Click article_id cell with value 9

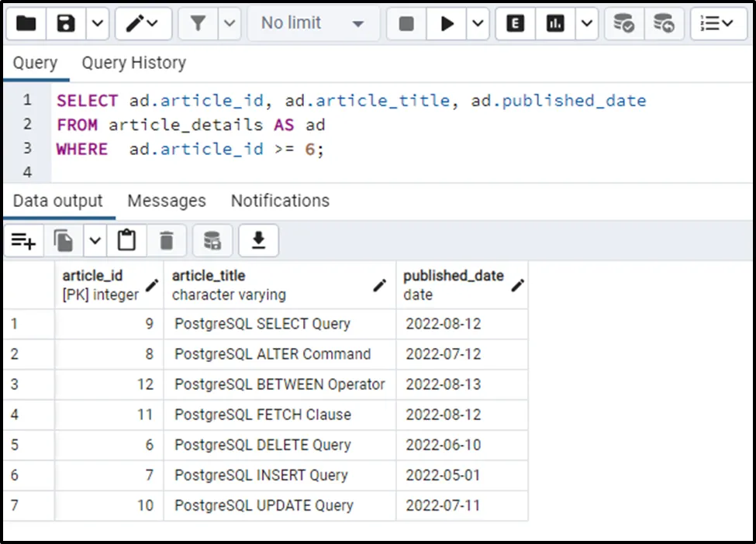[109, 324]
